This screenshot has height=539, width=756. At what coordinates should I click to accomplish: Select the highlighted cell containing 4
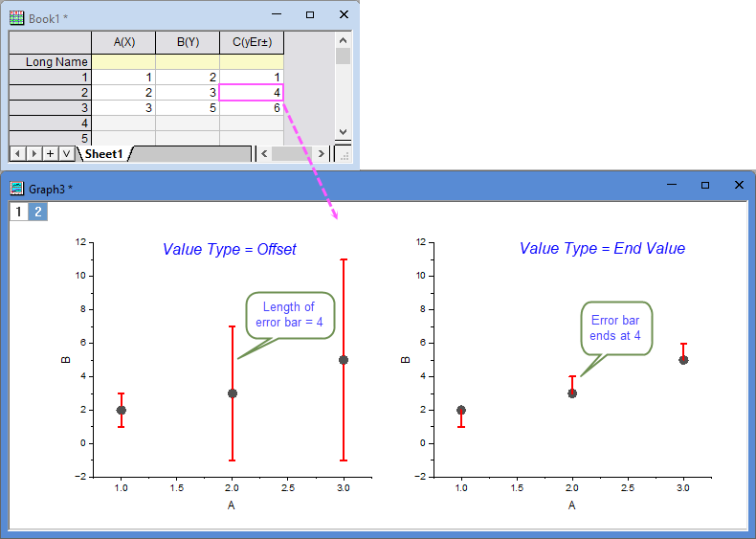[252, 93]
